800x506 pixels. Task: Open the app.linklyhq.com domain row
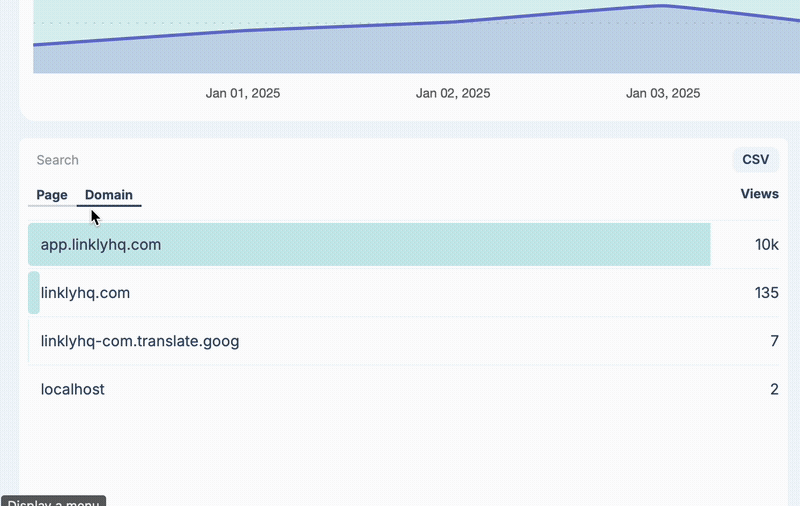[404, 244]
